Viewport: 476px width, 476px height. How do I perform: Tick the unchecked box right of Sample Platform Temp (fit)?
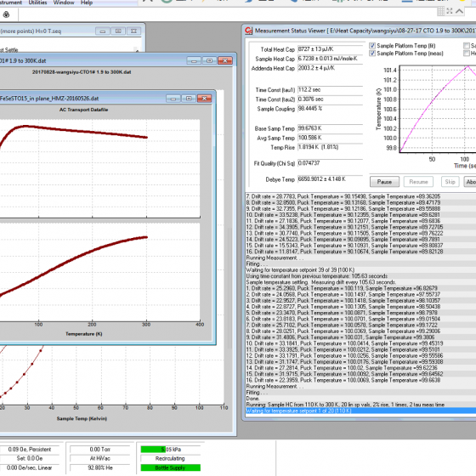[x=467, y=46]
